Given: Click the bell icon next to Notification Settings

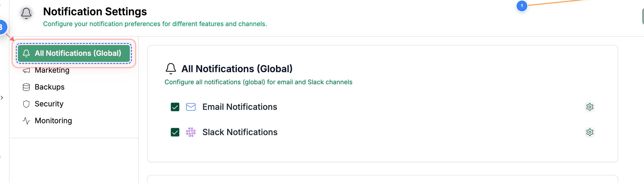Looking at the screenshot, I should (26, 13).
